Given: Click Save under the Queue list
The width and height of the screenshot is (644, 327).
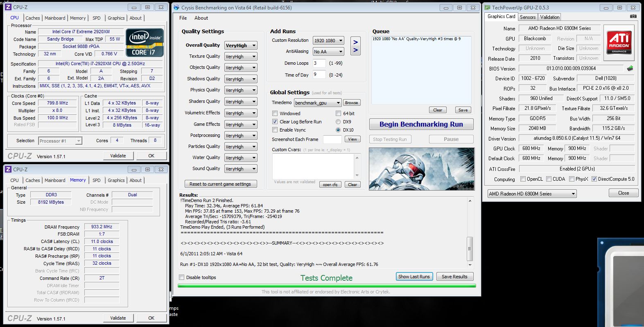Looking at the screenshot, I should pos(463,110).
